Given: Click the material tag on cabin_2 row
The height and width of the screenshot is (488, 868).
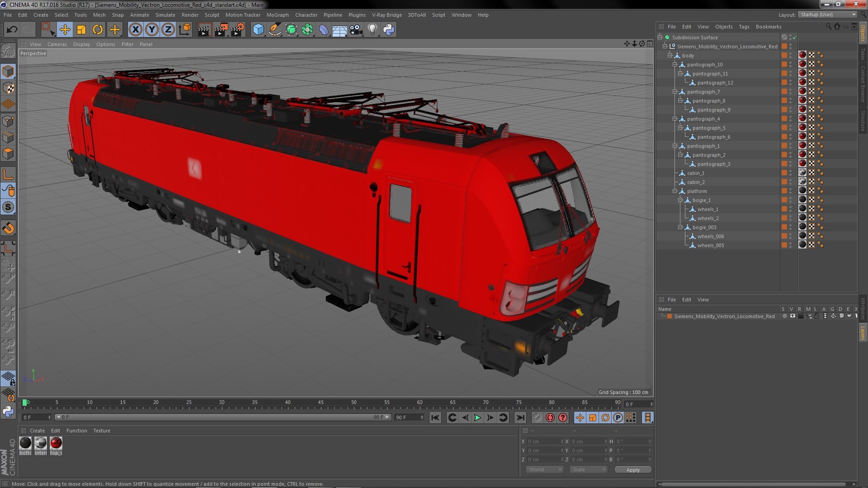Looking at the screenshot, I should 802,181.
